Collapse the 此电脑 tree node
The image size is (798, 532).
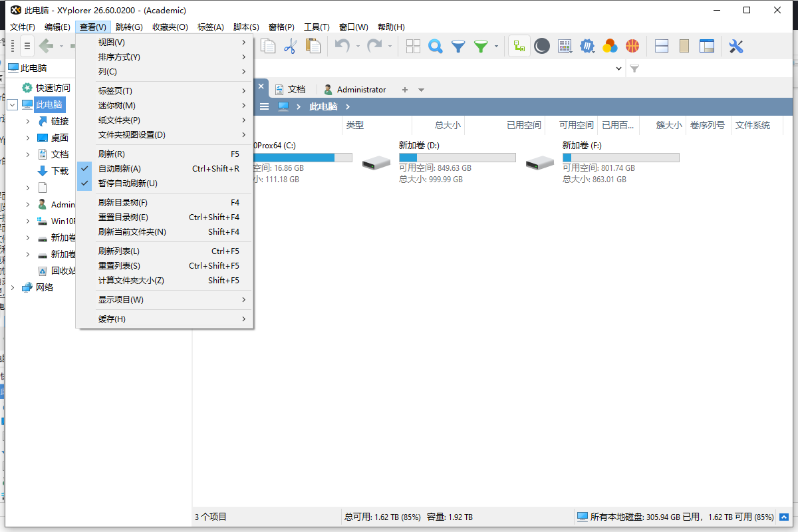click(x=13, y=104)
